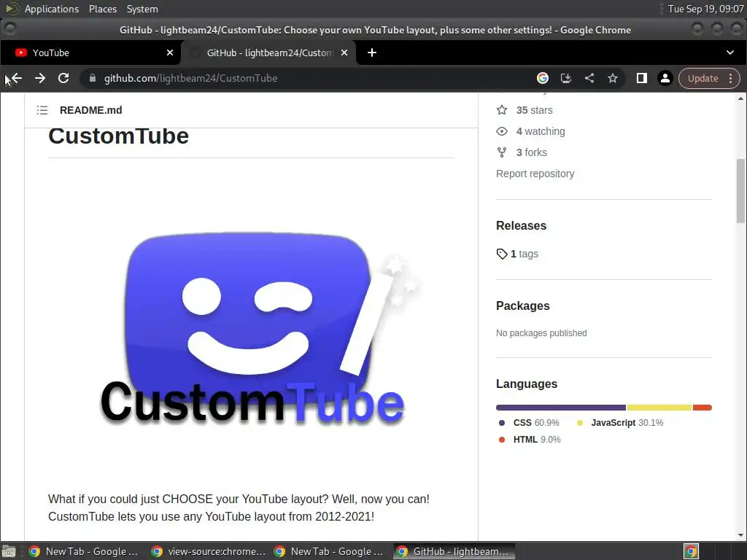Click the fork icon beside 3 forks
This screenshot has width=747, height=560.
502,152
